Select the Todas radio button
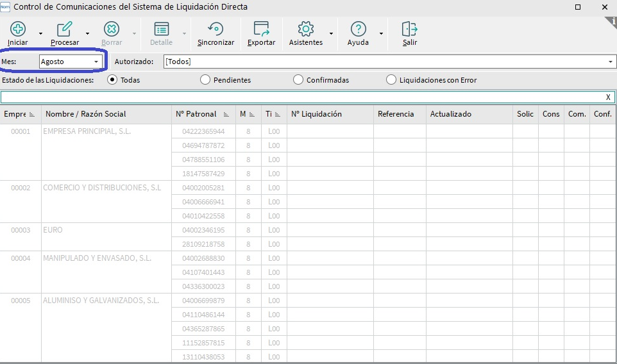Viewport: 617px width, 364px height. (112, 80)
